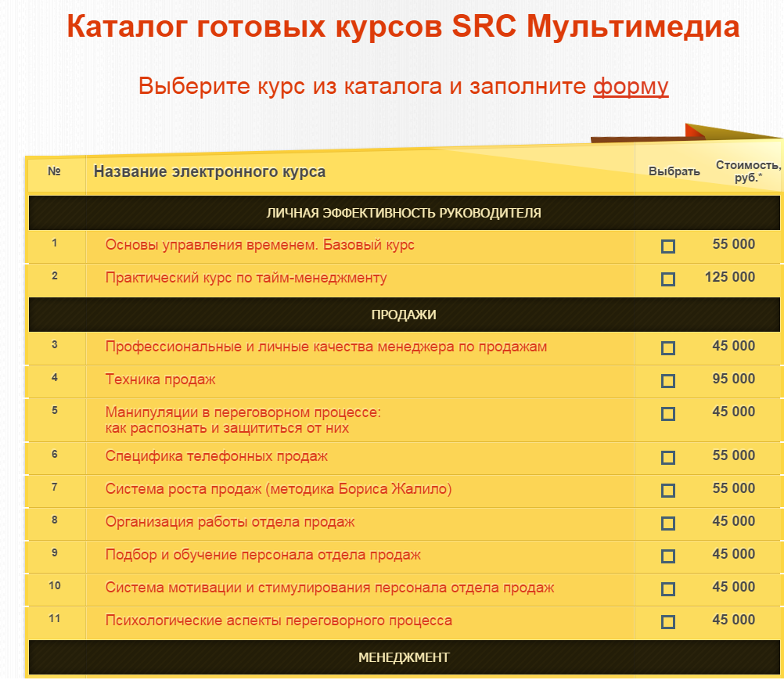Click the 'Стоимость, руб.*' column header

[748, 171]
